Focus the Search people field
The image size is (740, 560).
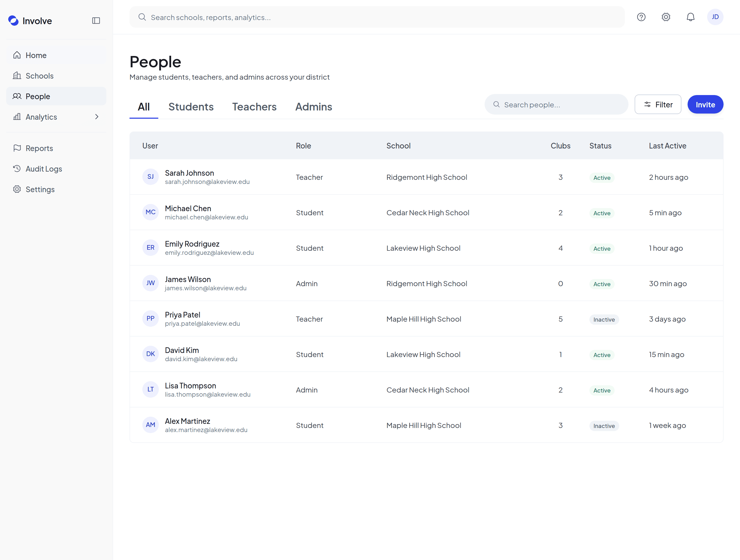pos(556,104)
